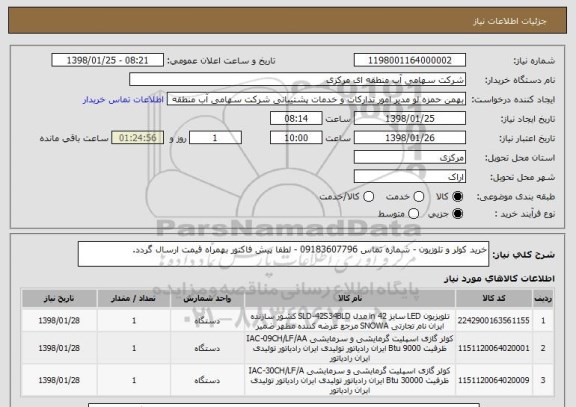Image resolution: width=576 pixels, height=407 pixels.
Task: Click the نام کالا column header
Action: [x=350, y=299]
